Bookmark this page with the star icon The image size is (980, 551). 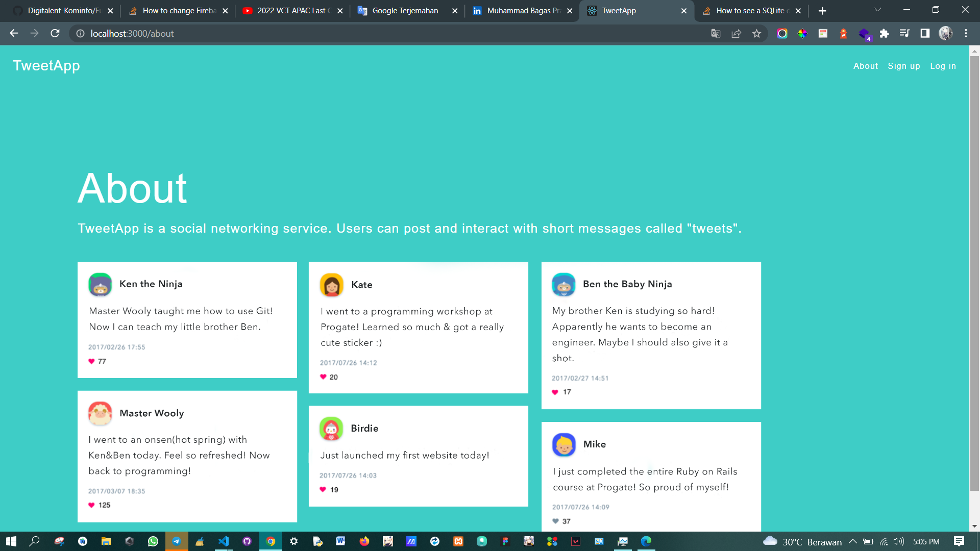(756, 34)
